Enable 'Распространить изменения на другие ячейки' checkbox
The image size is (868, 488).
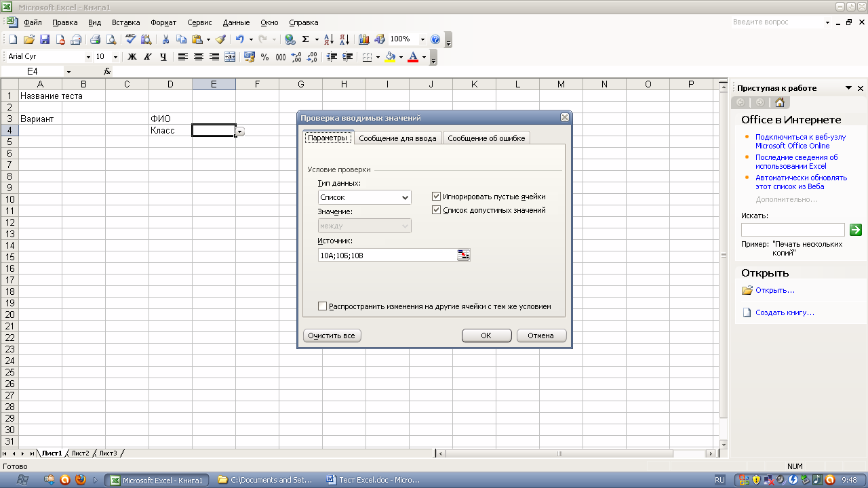click(x=323, y=306)
